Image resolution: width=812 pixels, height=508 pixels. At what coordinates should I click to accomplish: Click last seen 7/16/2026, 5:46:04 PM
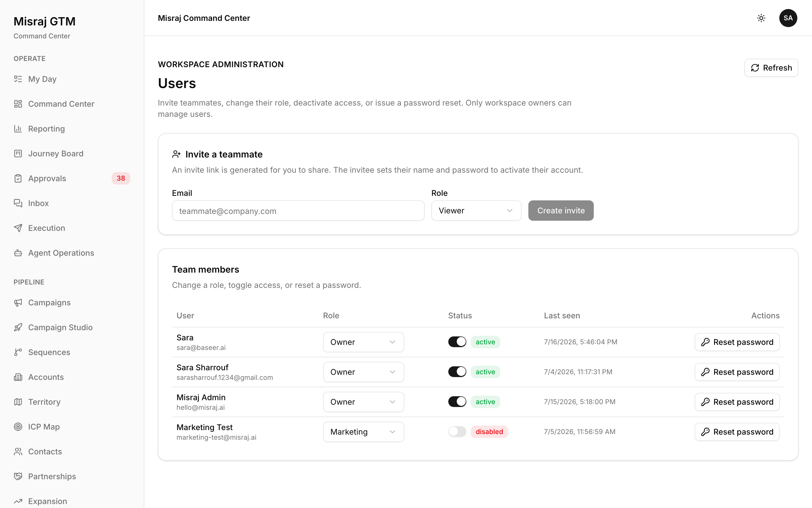click(x=581, y=342)
